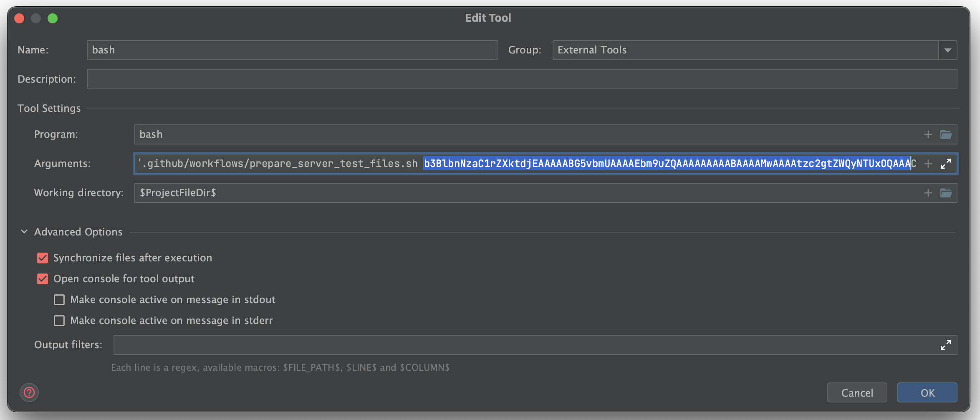Uncheck Open console for tool output
980x420 pixels.
coord(43,279)
